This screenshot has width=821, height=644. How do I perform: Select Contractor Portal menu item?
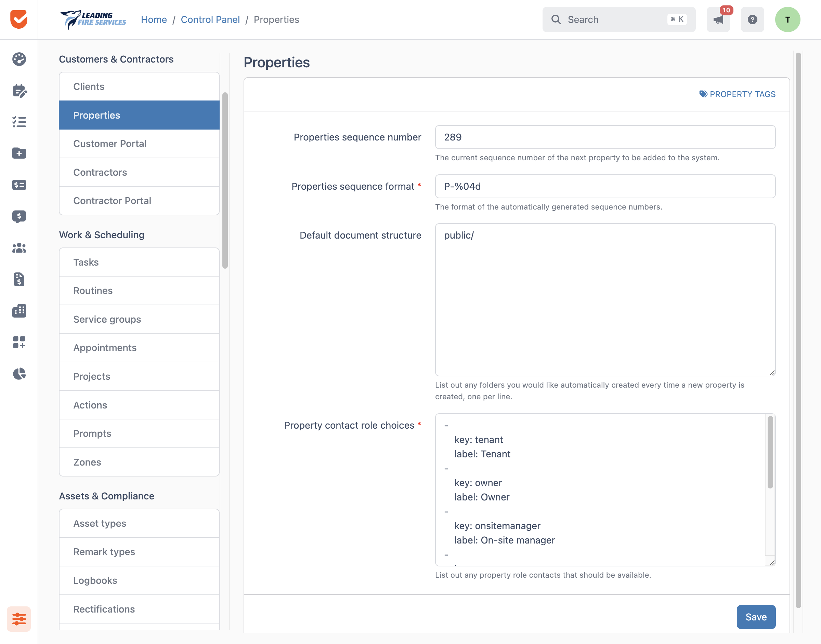(139, 201)
